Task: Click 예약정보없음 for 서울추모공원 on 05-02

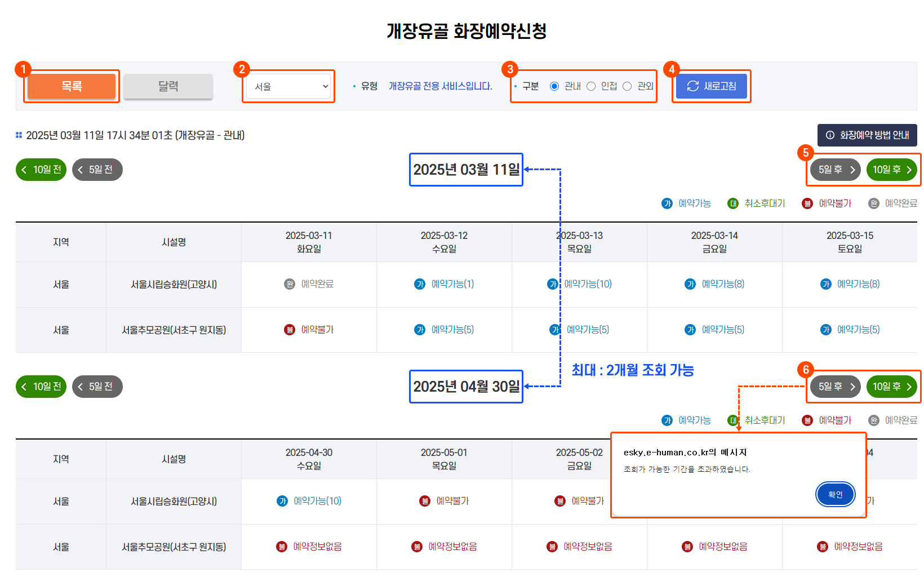Action: (579, 547)
